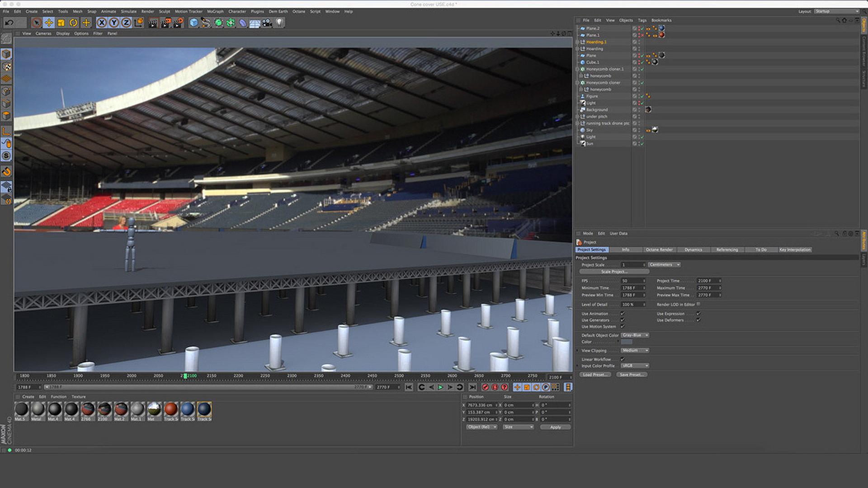Viewport: 868px width, 488px height.
Task: Click the Save Preset button
Action: [631, 375]
